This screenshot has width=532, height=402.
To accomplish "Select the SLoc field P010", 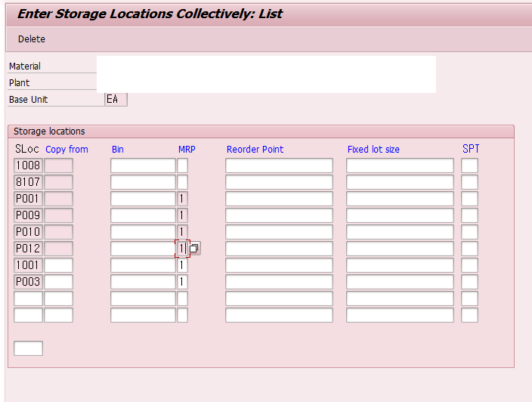I will coord(28,232).
